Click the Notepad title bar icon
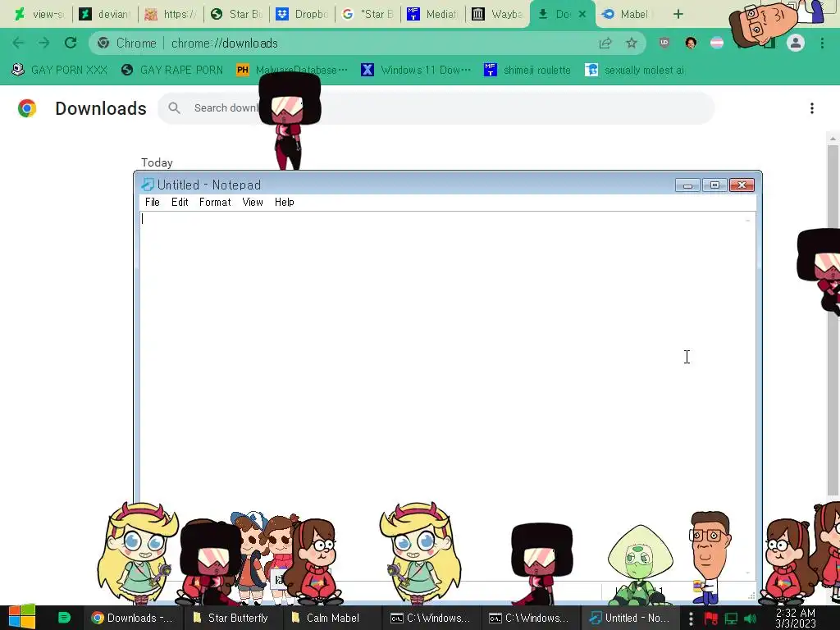The image size is (840, 630). pos(148,185)
